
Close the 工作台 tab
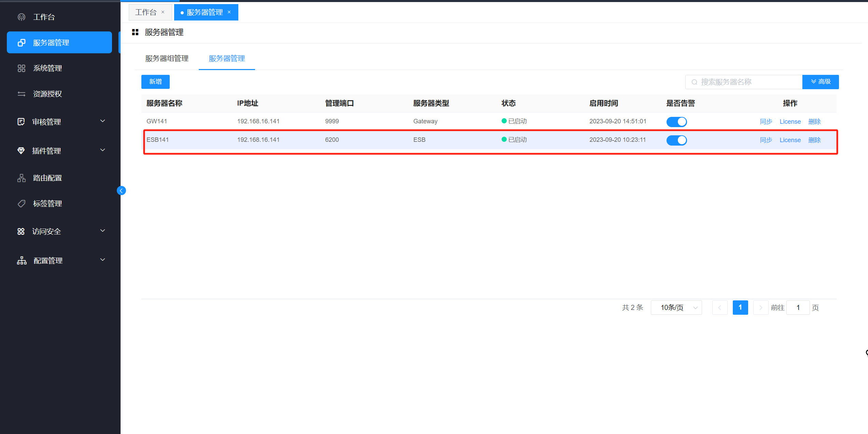pos(163,12)
